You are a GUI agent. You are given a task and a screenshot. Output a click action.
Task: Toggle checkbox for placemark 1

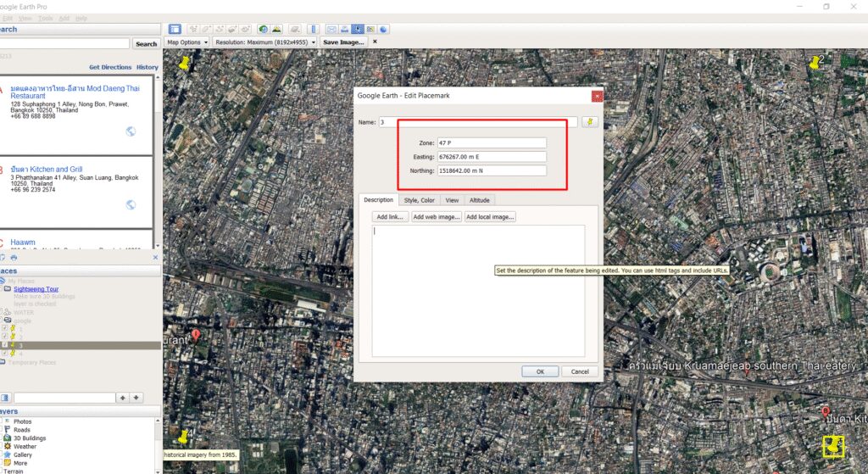pos(4,329)
